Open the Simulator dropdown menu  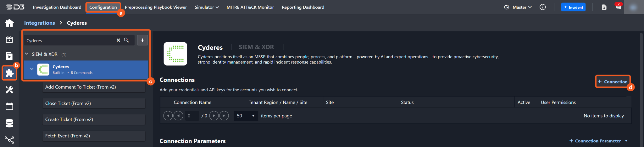[207, 7]
